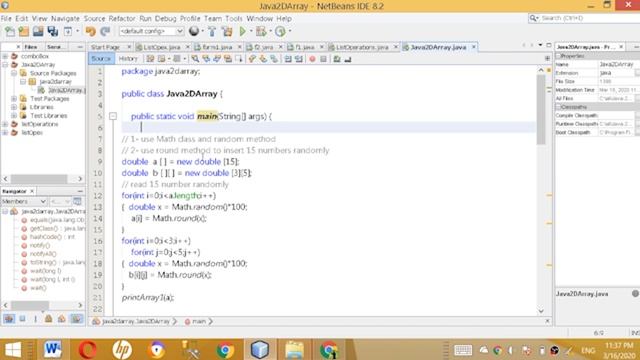Select the java2darray package node
This screenshot has width=640, height=360.
click(50, 82)
